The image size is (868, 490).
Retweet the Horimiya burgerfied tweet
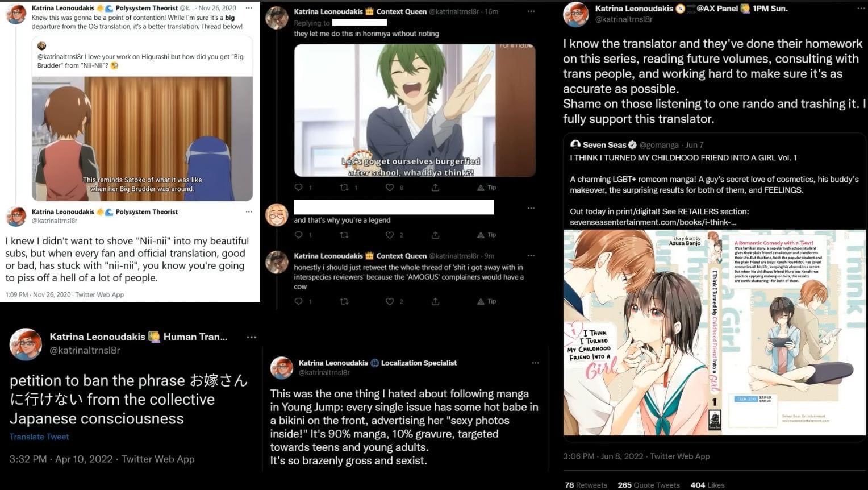point(344,188)
